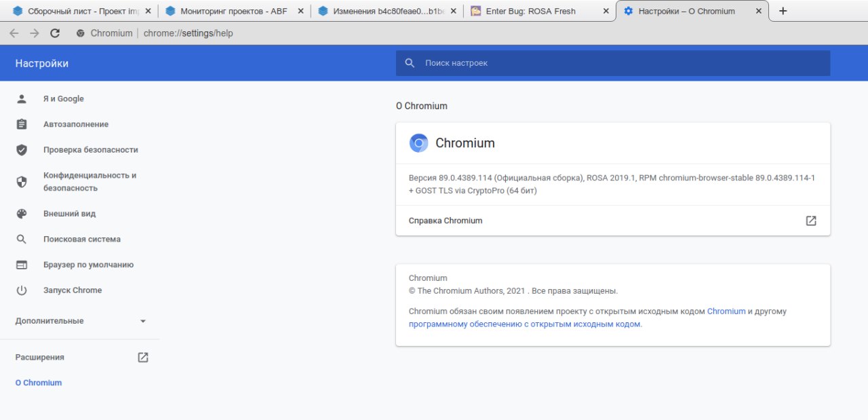Close the Мониторинг проектов tab
Screen dimensions: 868x420
[301, 11]
